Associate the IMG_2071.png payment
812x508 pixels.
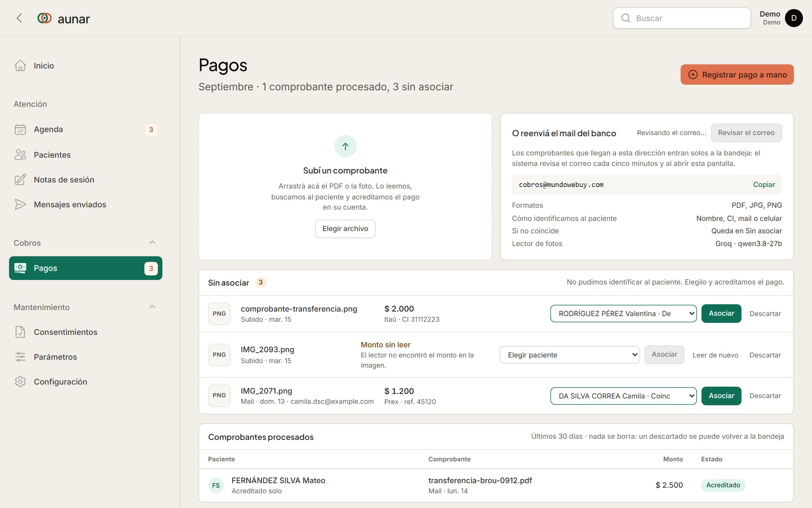[x=721, y=396]
